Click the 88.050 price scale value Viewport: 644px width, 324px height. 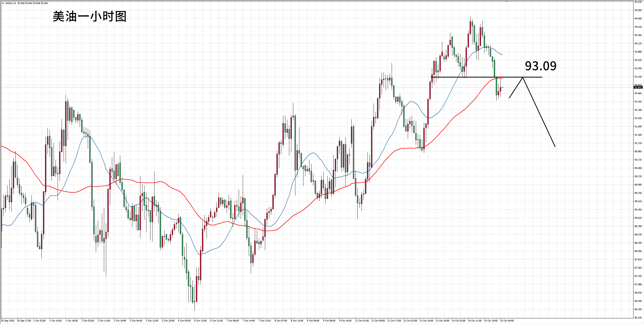tap(638, 251)
